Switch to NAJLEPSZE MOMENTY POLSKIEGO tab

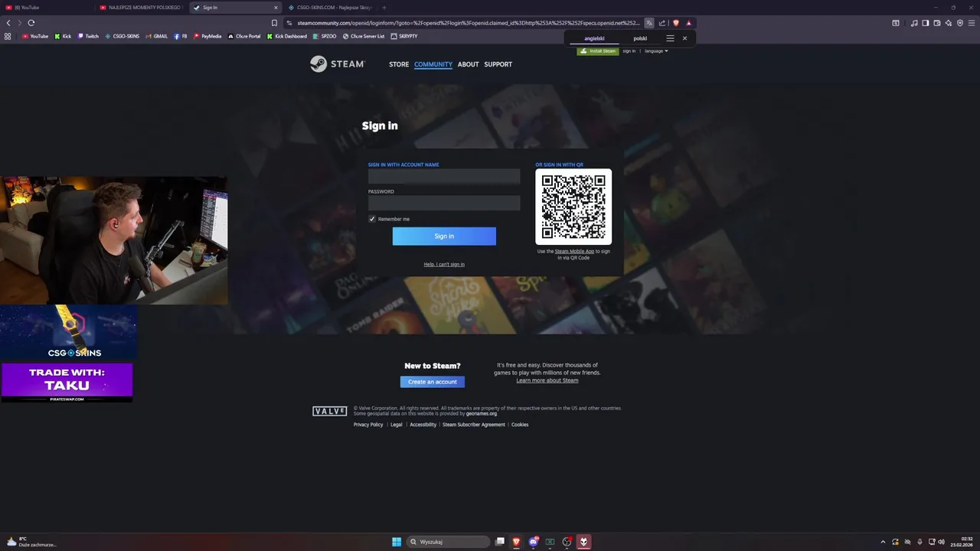(142, 8)
